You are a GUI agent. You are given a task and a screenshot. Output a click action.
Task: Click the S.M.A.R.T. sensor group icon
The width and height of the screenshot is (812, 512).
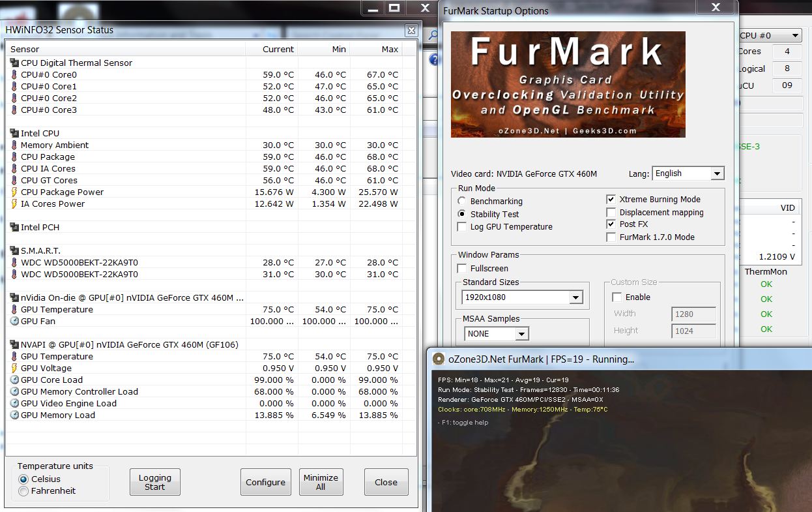(x=14, y=250)
